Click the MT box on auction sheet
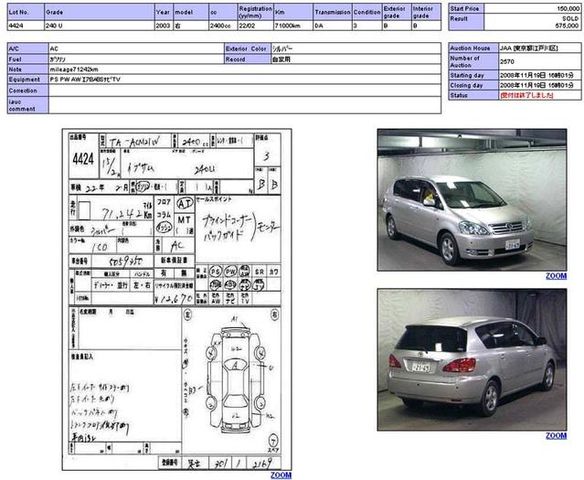Screen dimensions: 584x480 click(184, 220)
